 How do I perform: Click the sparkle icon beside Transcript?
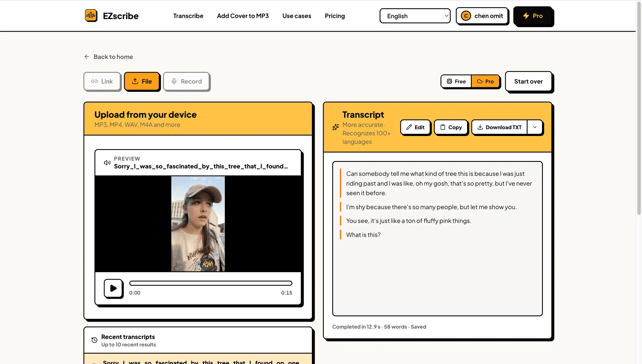point(335,127)
